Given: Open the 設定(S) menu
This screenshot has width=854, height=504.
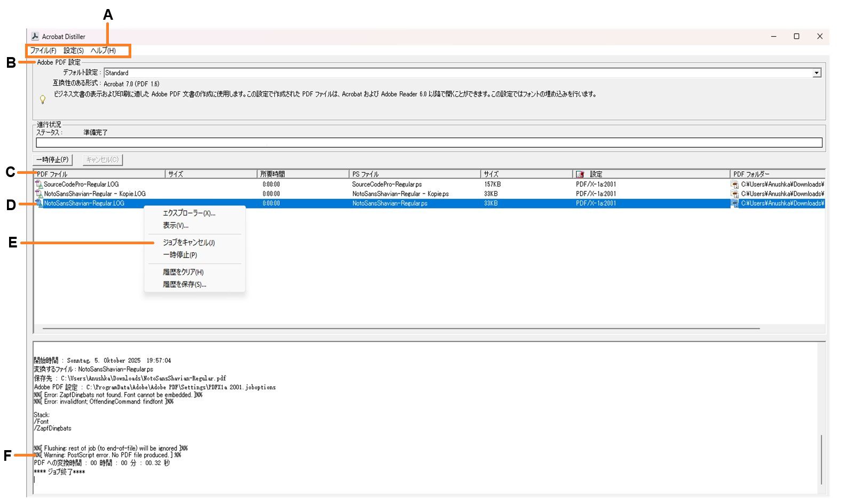Looking at the screenshot, I should coord(73,51).
